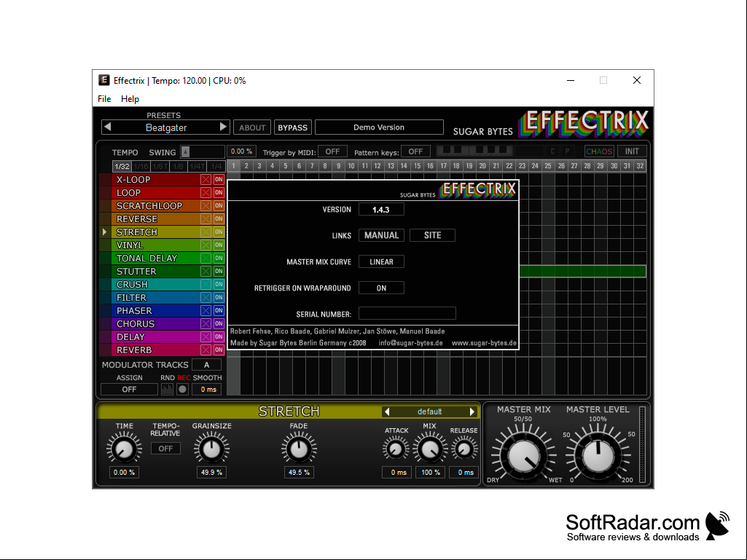747x560 pixels.
Task: Click step 25 in the sequencer header
Action: (548, 166)
